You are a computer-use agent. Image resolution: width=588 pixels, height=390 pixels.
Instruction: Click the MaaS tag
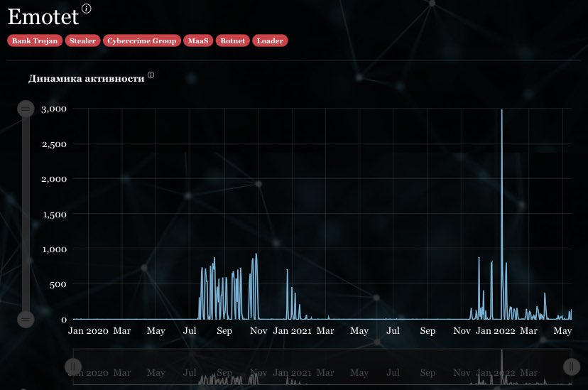pos(198,41)
